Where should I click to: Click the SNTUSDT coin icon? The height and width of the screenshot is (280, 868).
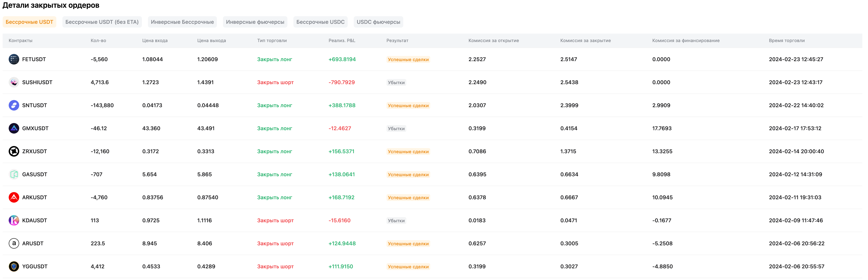coord(14,105)
